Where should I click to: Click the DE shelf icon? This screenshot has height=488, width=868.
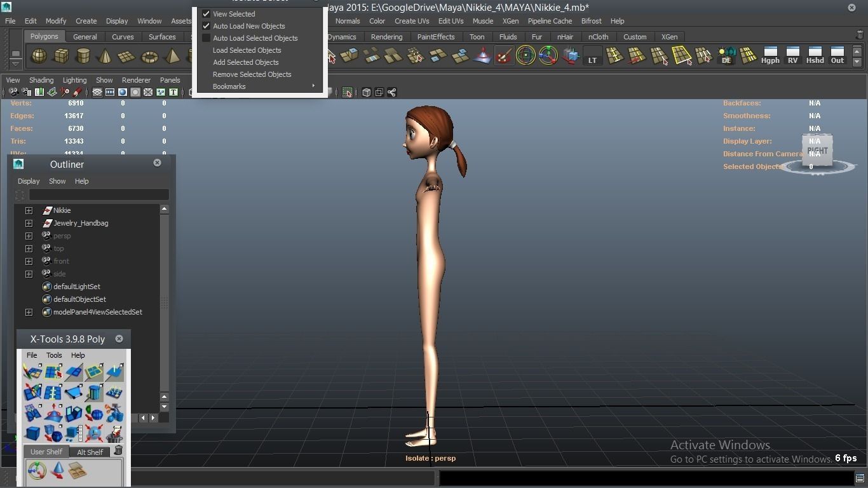coord(726,56)
